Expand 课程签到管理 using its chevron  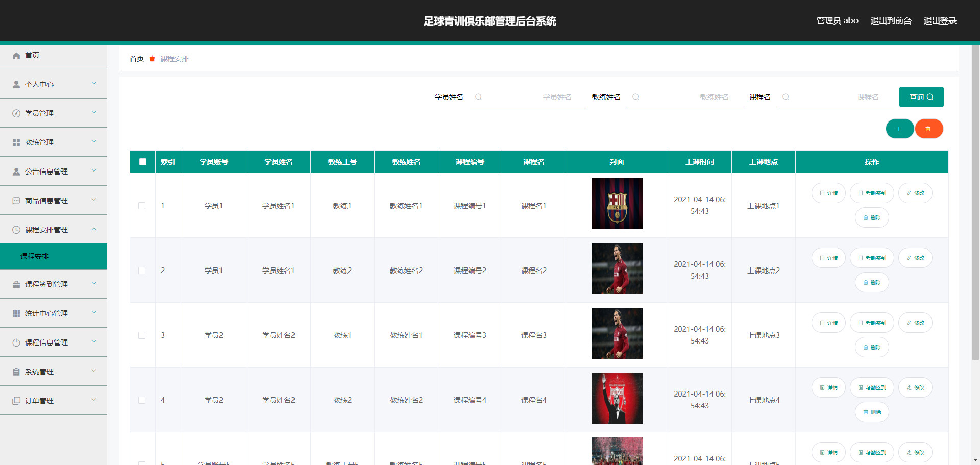pos(94,283)
